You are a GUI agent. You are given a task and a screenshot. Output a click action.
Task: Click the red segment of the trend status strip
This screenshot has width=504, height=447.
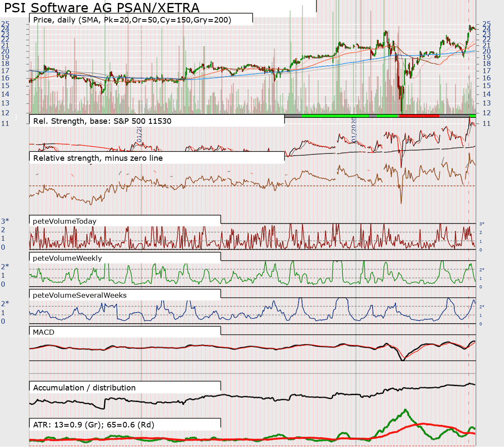(419, 116)
